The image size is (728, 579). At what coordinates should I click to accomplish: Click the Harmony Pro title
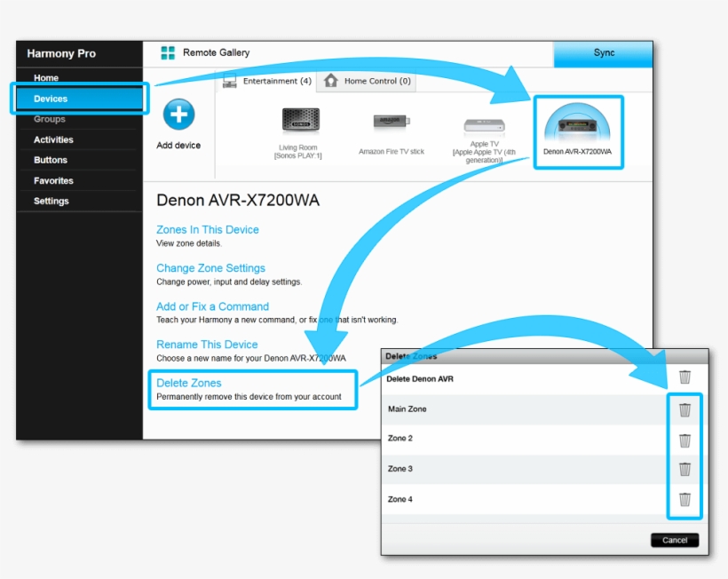pyautogui.click(x=61, y=53)
